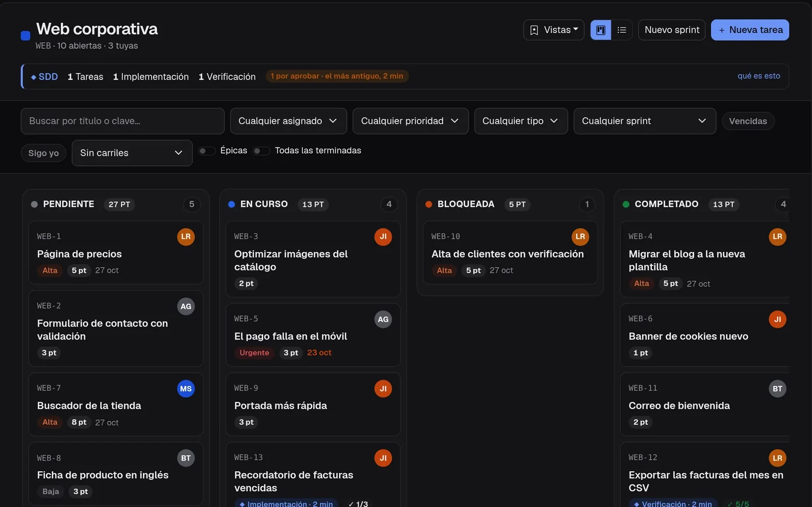Click the count 4 badge in En curso header
The width and height of the screenshot is (812, 507).
tap(389, 205)
